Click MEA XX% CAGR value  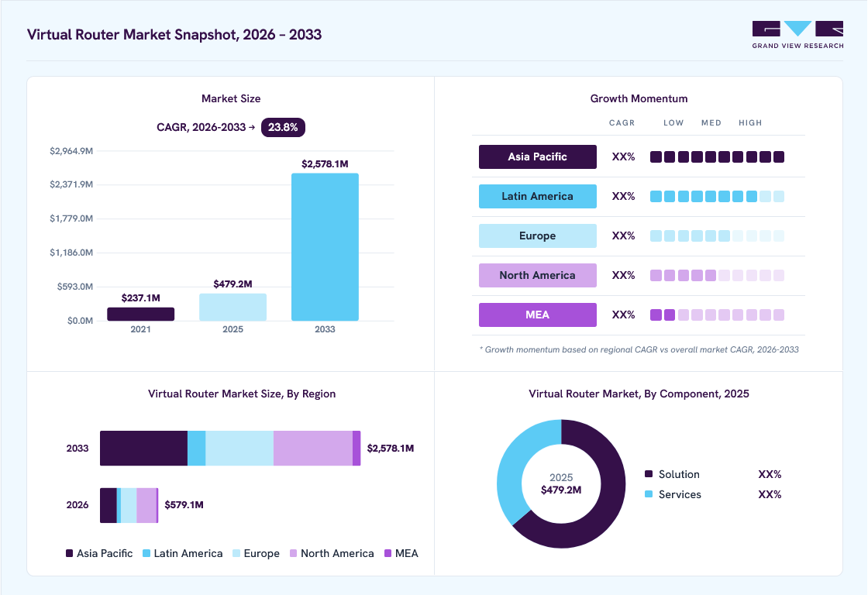click(x=623, y=315)
